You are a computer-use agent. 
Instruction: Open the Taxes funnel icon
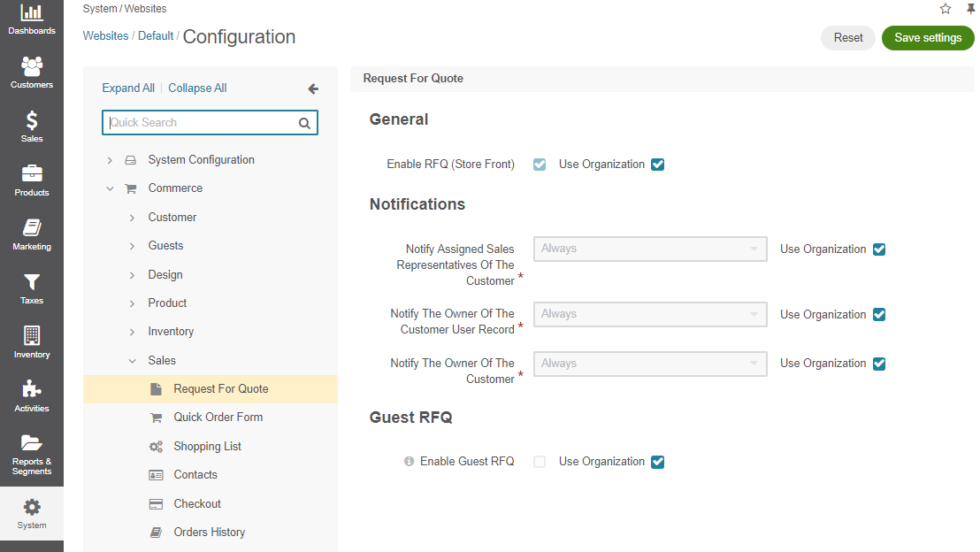click(31, 282)
